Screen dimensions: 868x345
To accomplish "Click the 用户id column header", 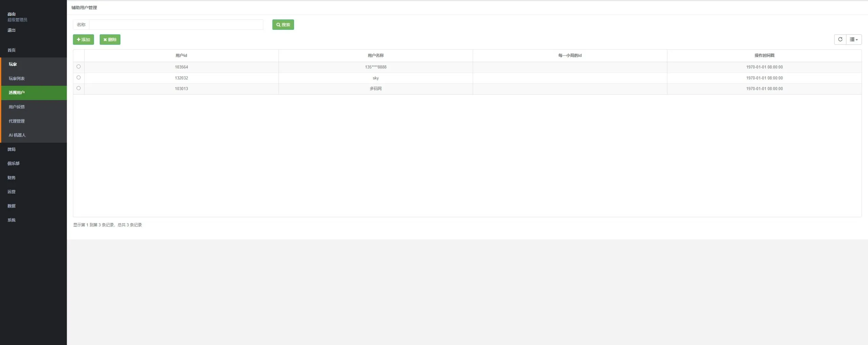I will [181, 56].
